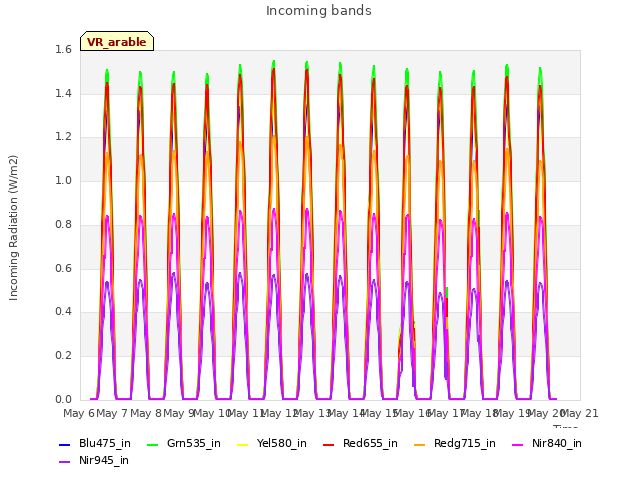The width and height of the screenshot is (640, 480).
Task: Click the red Red655_in legend swatch
Action: tap(329, 444)
